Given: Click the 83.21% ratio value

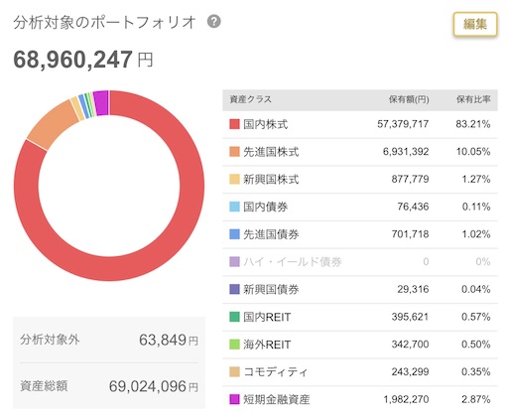Looking at the screenshot, I should pyautogui.click(x=473, y=124).
